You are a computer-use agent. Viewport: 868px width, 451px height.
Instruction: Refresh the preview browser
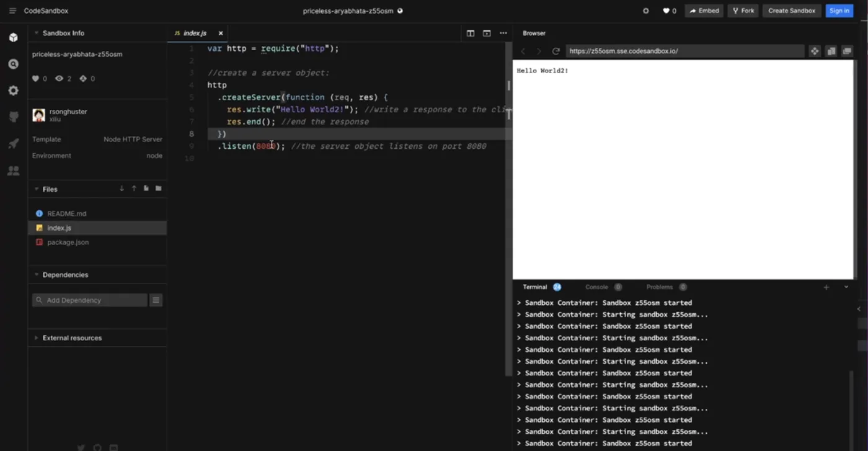pos(556,51)
